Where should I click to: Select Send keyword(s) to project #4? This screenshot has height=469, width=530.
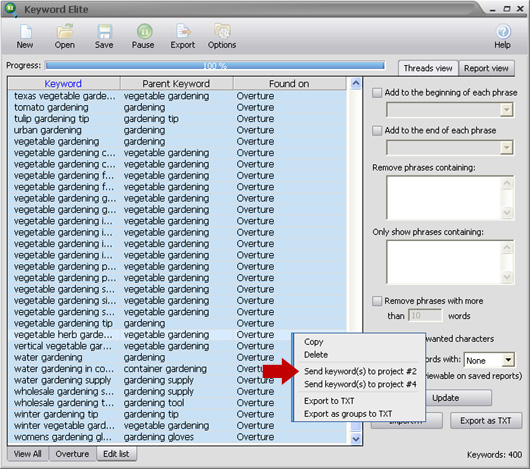point(360,384)
